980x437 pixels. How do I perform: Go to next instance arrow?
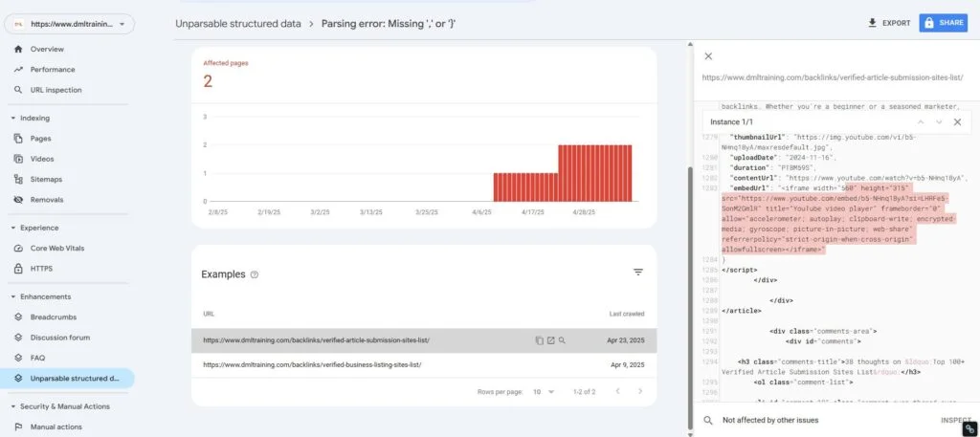pyautogui.click(x=939, y=121)
